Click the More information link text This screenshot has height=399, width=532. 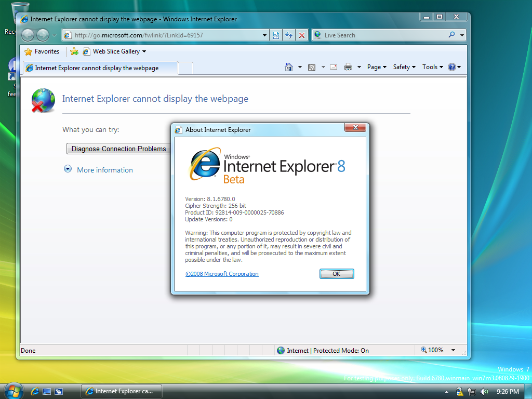[105, 170]
